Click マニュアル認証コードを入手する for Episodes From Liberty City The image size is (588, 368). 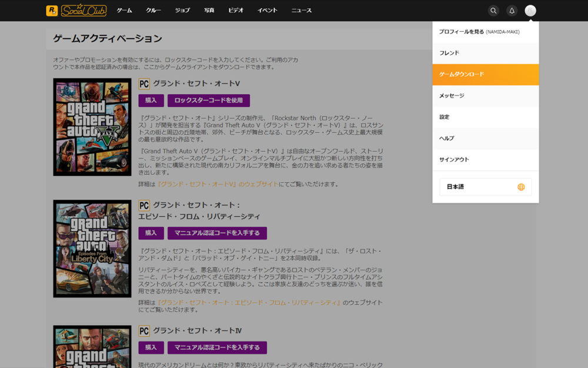(x=217, y=233)
